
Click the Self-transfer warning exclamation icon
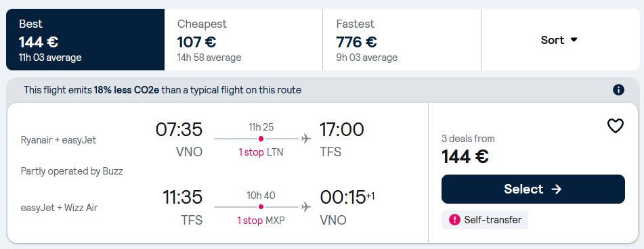click(454, 220)
